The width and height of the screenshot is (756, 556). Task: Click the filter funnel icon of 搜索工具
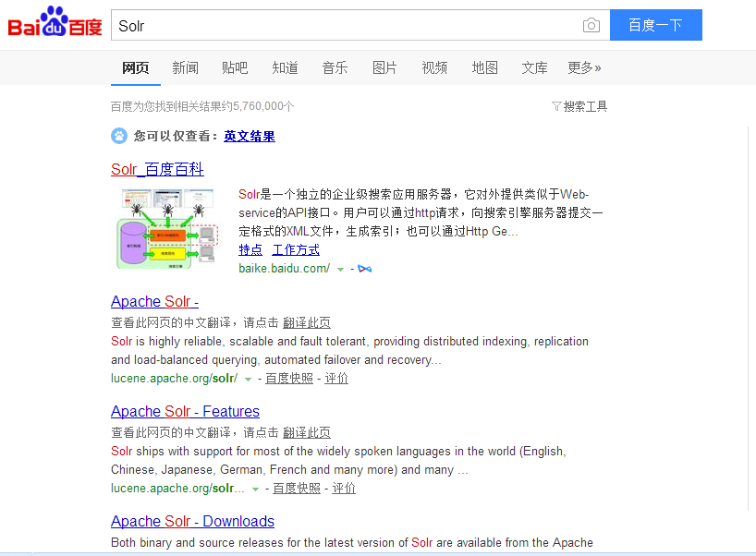tap(556, 106)
